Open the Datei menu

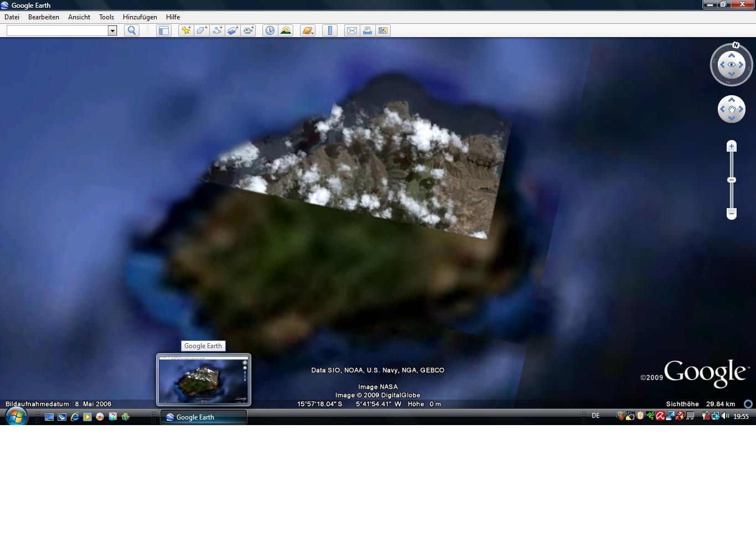[x=12, y=17]
